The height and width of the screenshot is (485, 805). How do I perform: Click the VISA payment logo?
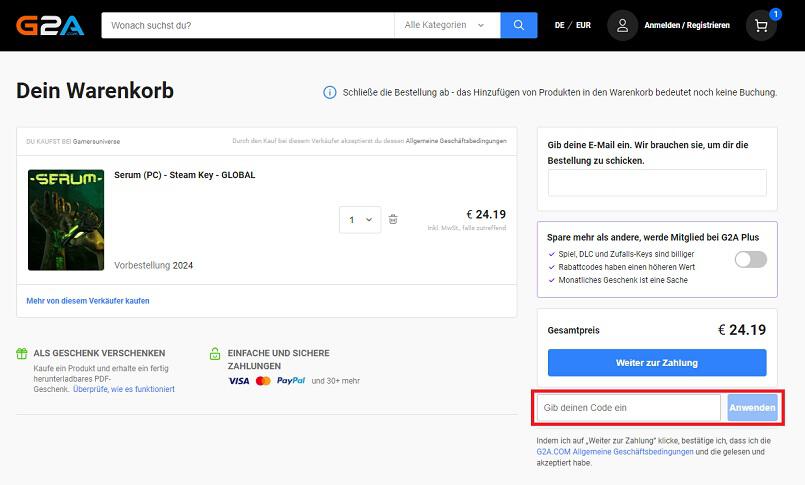(x=239, y=381)
